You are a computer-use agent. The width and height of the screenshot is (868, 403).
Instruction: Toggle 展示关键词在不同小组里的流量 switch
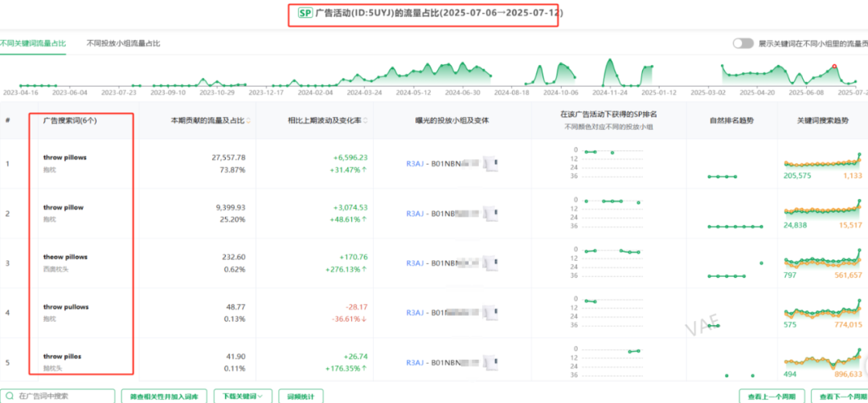(x=743, y=43)
